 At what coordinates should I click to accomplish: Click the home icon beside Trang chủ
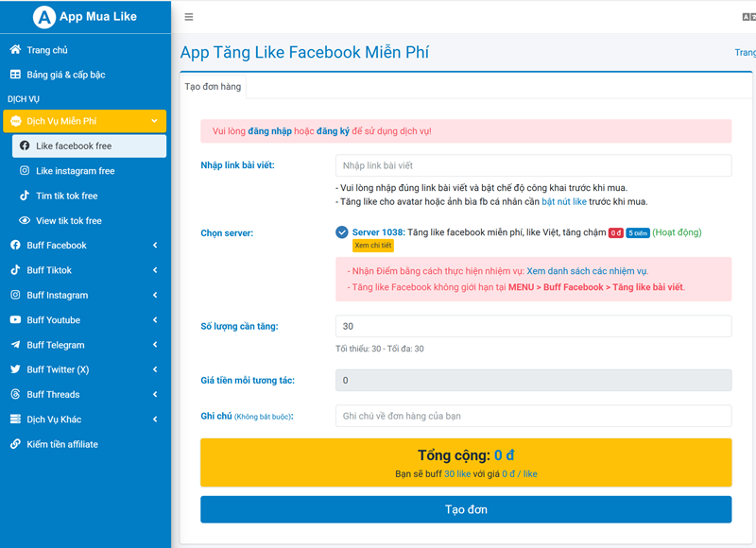click(15, 50)
